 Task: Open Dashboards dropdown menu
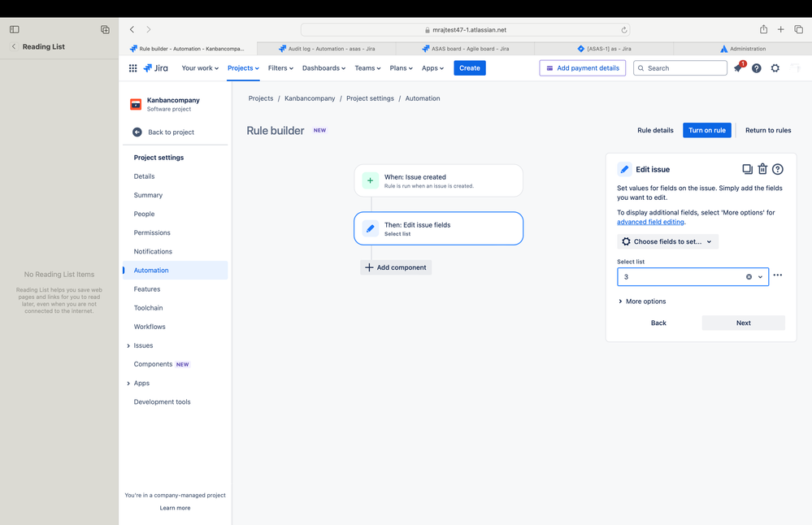(323, 67)
